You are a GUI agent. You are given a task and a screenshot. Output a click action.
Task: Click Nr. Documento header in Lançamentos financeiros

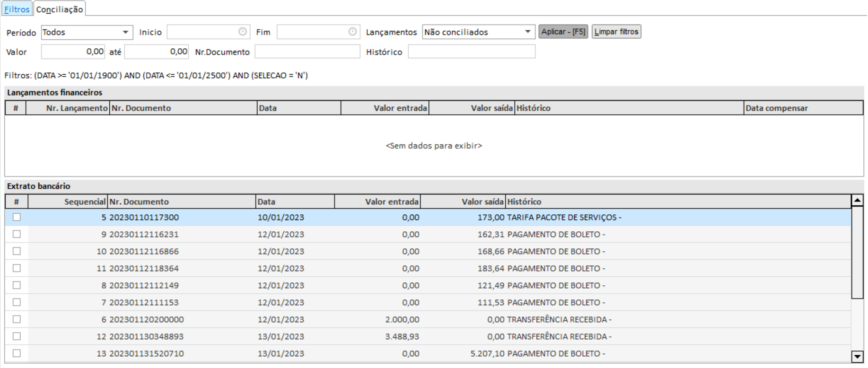[184, 108]
